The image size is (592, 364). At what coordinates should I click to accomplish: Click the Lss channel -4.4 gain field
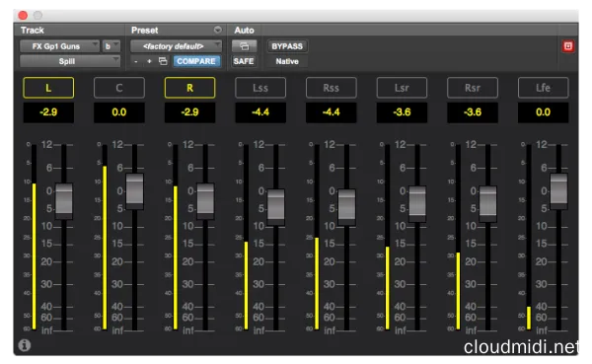(x=260, y=112)
